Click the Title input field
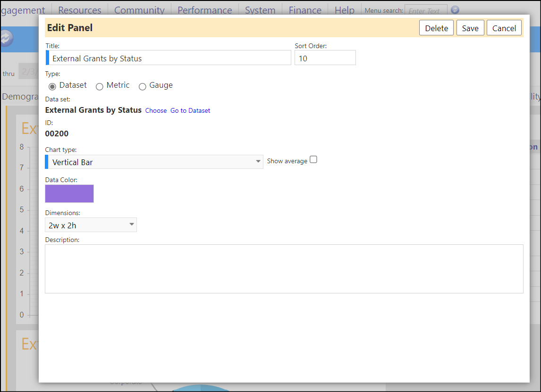This screenshot has width=541, height=392. (169, 58)
